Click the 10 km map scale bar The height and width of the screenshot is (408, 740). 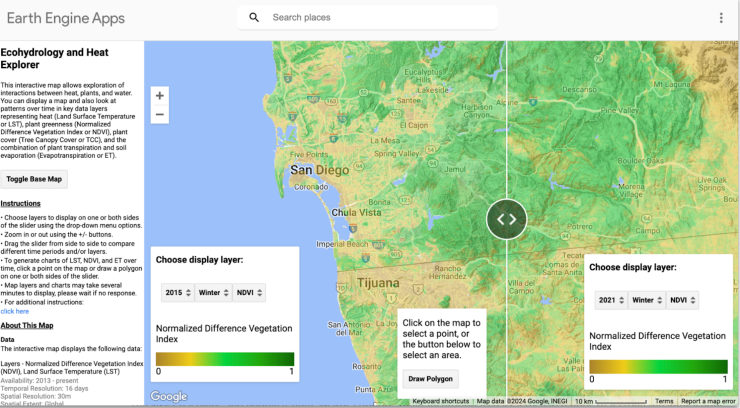pos(610,401)
